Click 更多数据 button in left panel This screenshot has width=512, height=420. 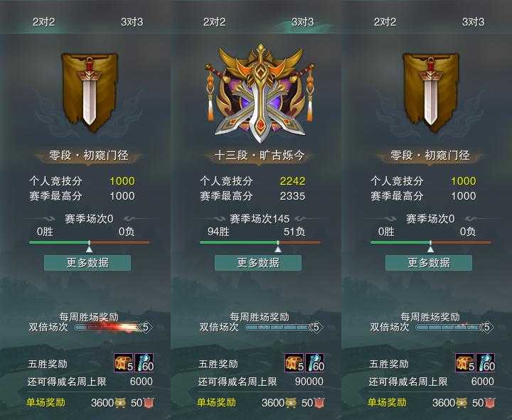[x=87, y=263]
